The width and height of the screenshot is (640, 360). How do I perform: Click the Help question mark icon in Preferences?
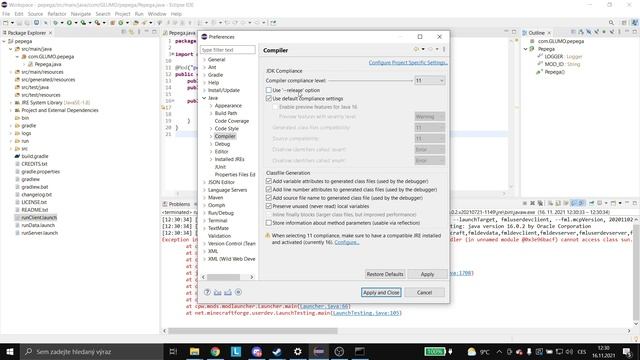click(207, 292)
